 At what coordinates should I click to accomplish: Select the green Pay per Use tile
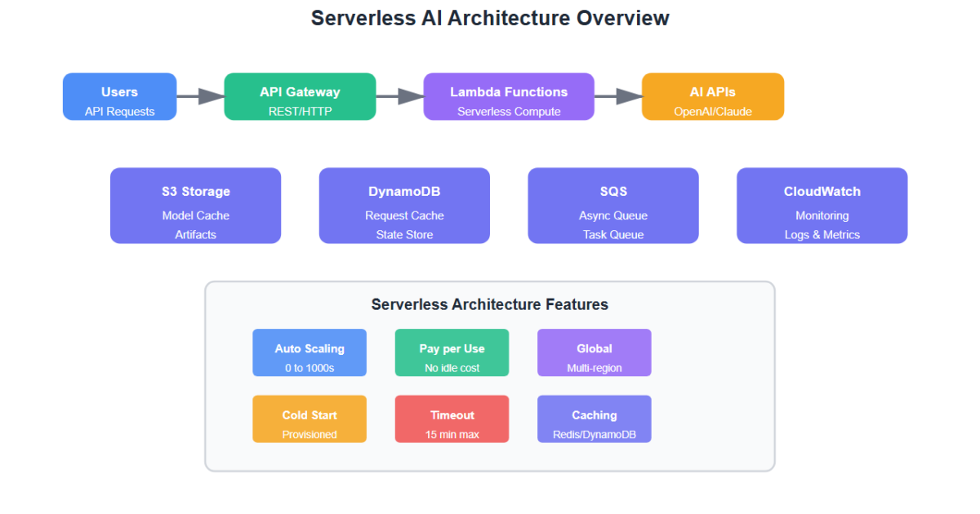point(452,352)
